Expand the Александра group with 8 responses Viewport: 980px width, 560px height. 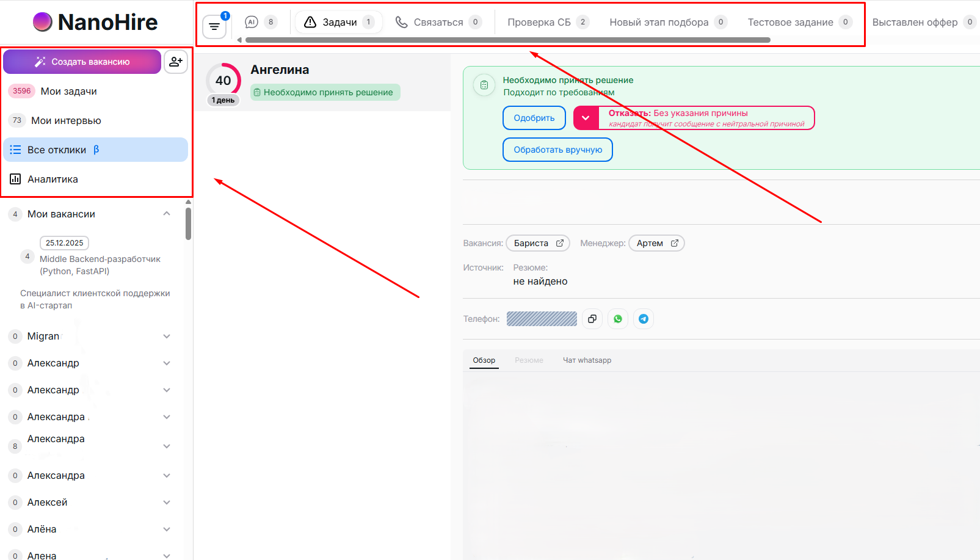click(167, 446)
